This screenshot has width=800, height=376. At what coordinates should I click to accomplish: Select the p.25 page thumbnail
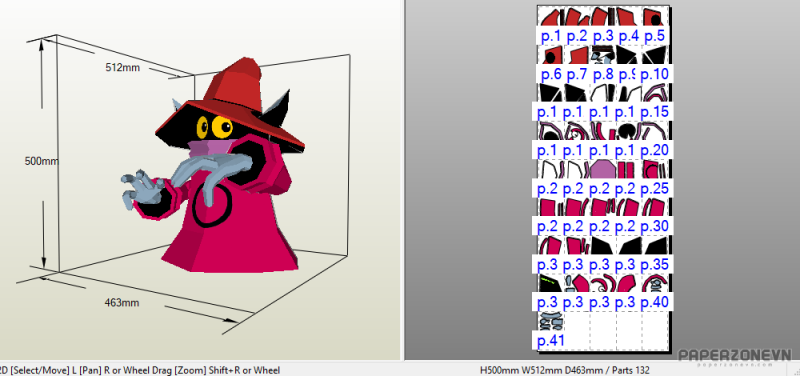pos(655,178)
